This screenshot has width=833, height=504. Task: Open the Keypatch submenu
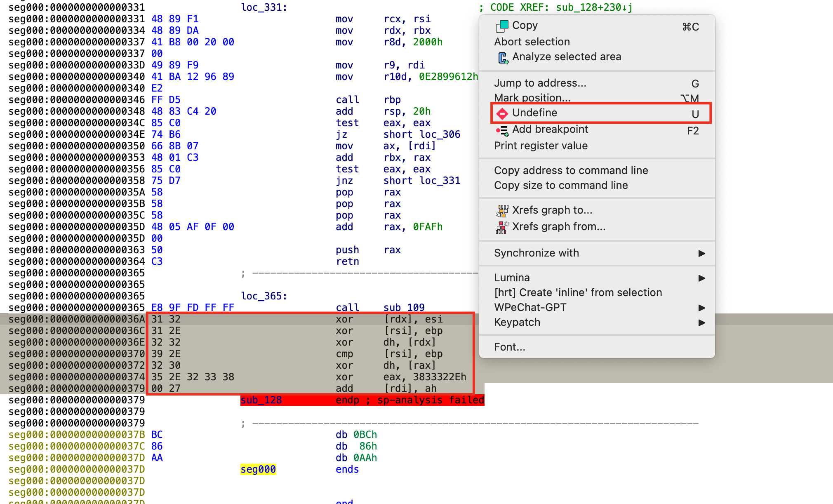(702, 323)
